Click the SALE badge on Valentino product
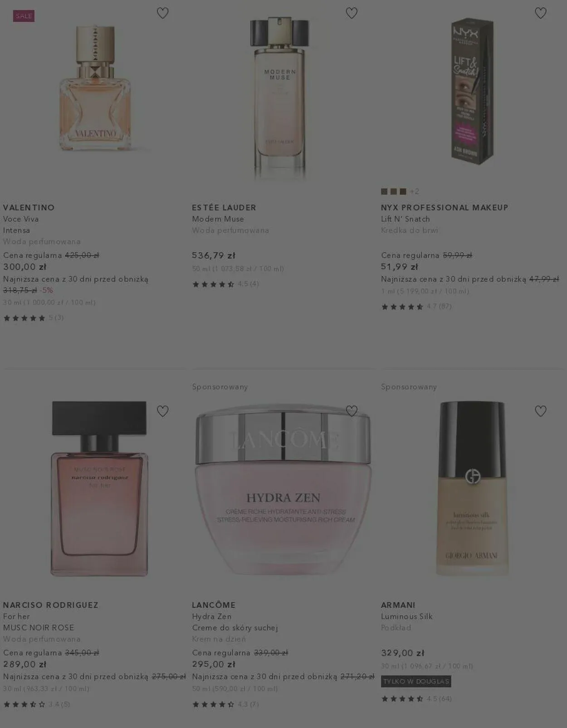Screen dimensions: 567x728 24,16
